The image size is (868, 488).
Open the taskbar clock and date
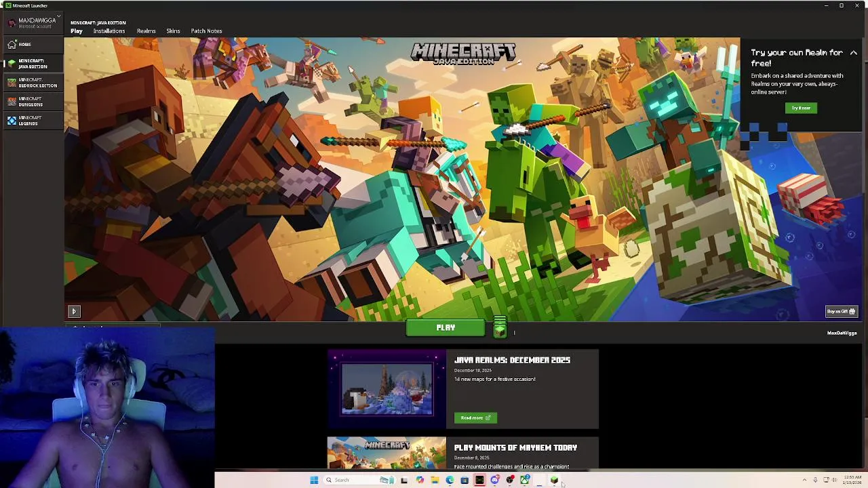click(852, 480)
